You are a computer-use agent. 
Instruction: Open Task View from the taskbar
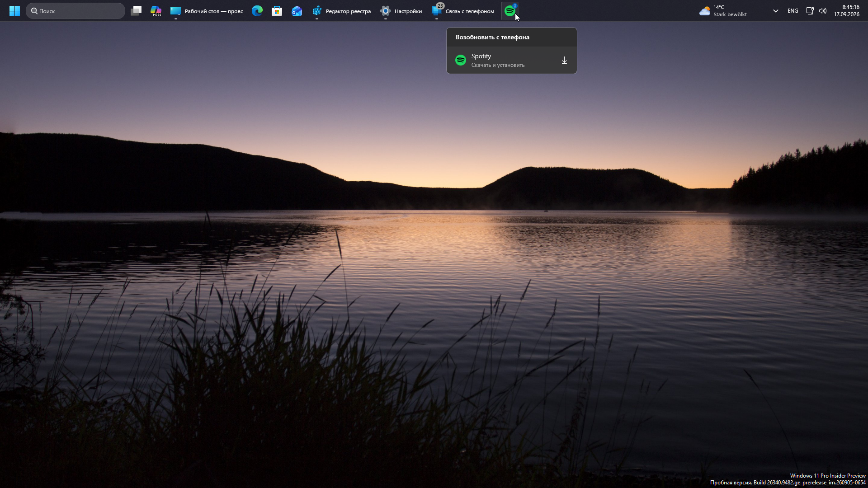coord(136,11)
